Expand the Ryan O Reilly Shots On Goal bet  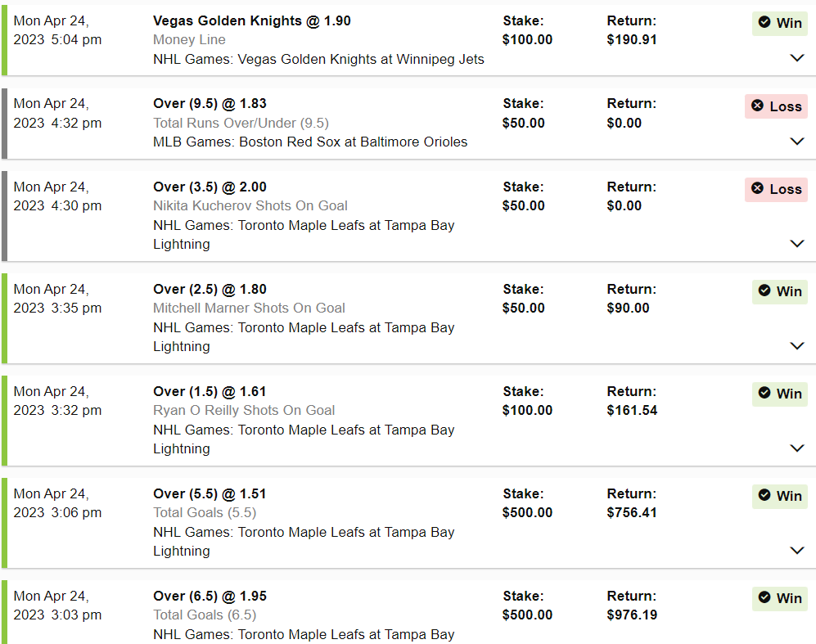tap(797, 448)
